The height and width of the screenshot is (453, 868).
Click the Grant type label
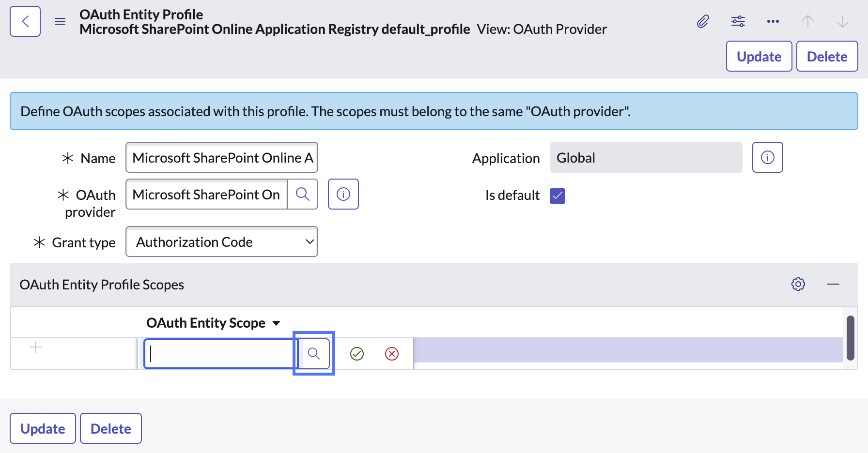pyautogui.click(x=84, y=242)
